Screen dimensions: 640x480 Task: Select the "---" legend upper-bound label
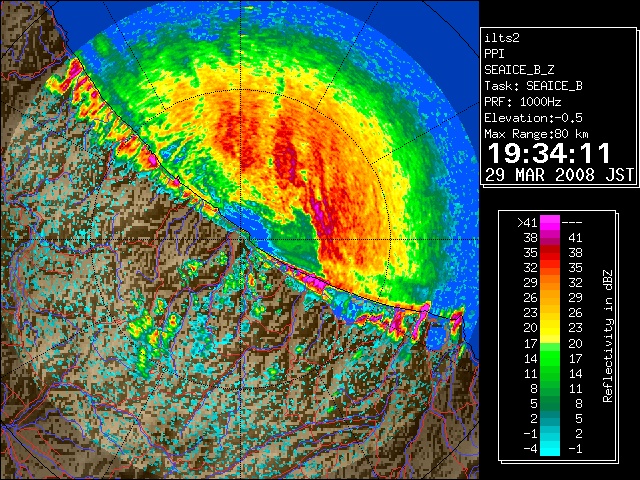pos(572,222)
